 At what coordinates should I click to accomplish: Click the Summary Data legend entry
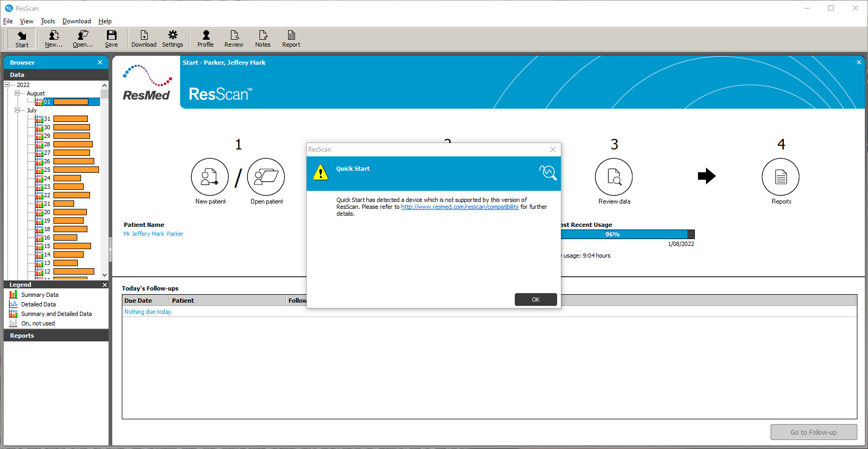point(34,295)
